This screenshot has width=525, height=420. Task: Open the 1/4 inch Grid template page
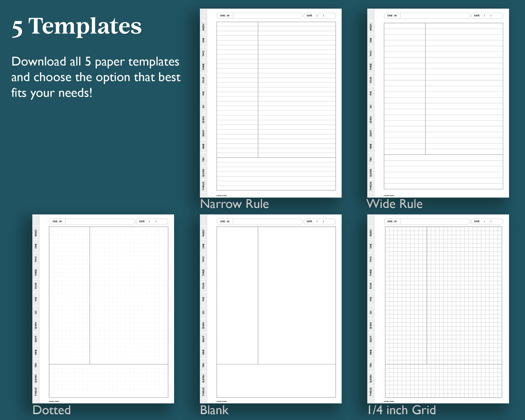(438, 309)
